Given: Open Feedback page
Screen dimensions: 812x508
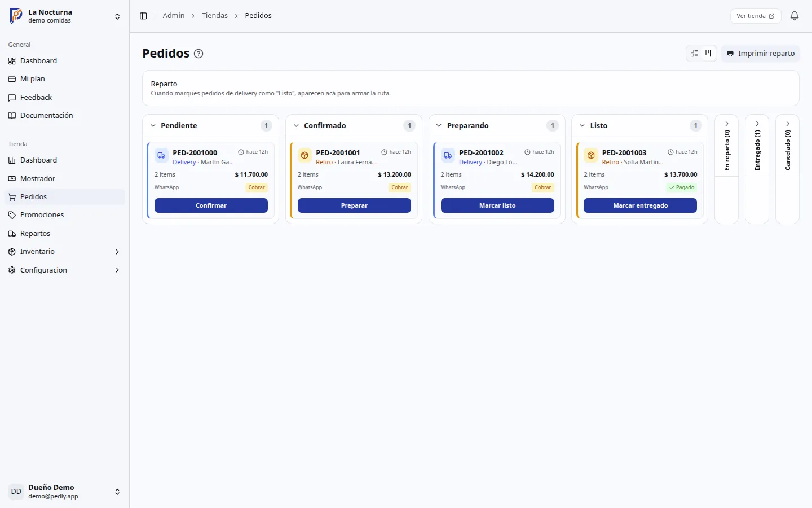Looking at the screenshot, I should pos(65,98).
